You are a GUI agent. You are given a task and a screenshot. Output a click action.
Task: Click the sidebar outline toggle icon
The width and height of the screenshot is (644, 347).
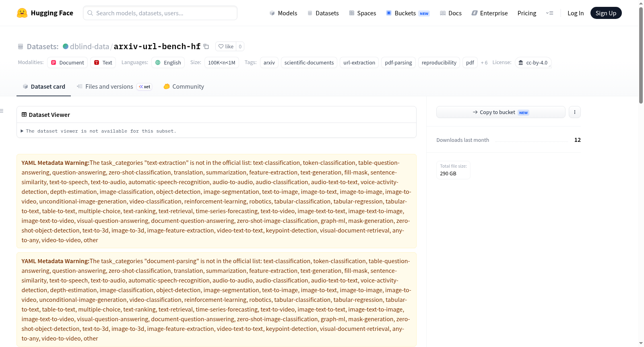[x=2, y=111]
